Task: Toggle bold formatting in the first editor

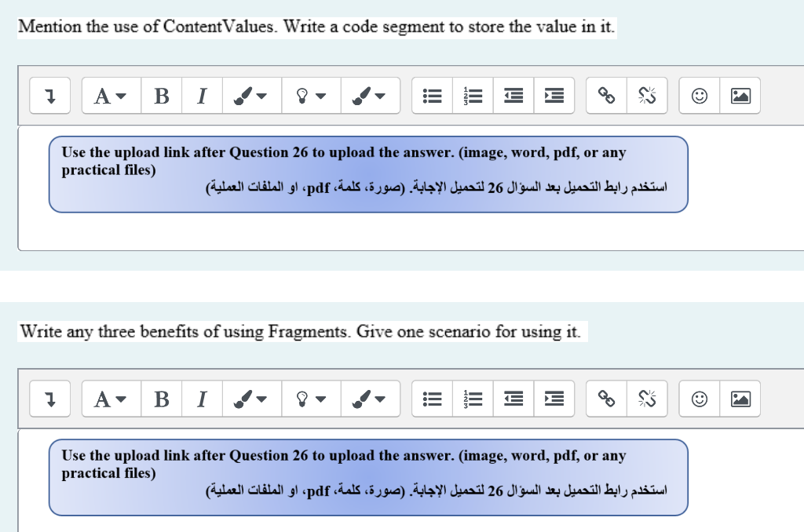Action: click(x=161, y=95)
